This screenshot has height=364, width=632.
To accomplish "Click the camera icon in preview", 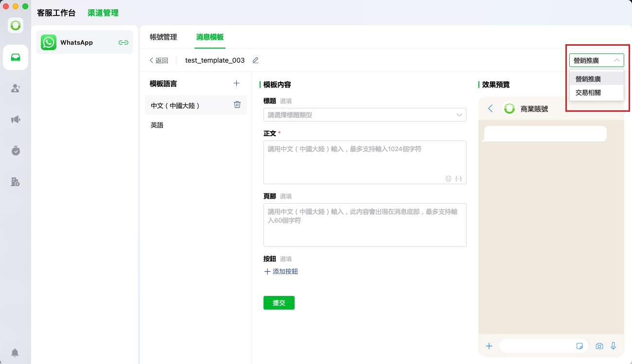I will (599, 346).
